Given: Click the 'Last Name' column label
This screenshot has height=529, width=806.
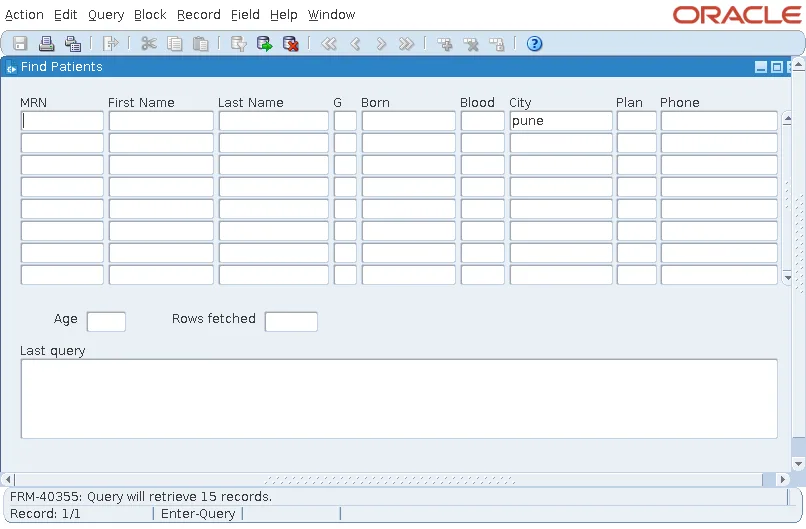Looking at the screenshot, I should tap(251, 103).
